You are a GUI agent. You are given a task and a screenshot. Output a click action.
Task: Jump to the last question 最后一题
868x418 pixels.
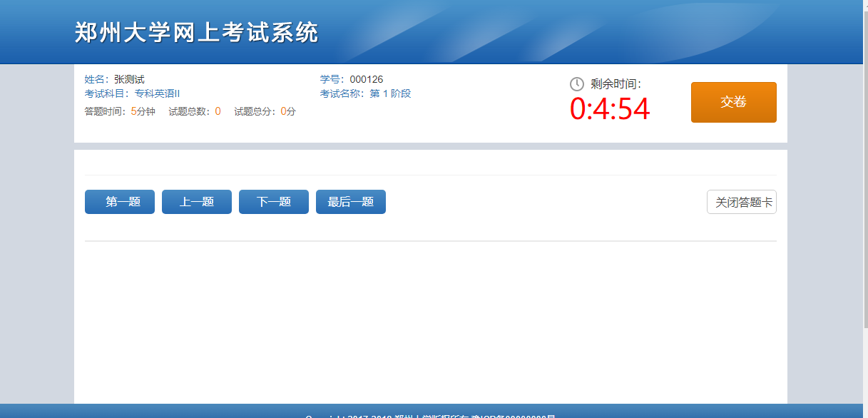coord(351,202)
